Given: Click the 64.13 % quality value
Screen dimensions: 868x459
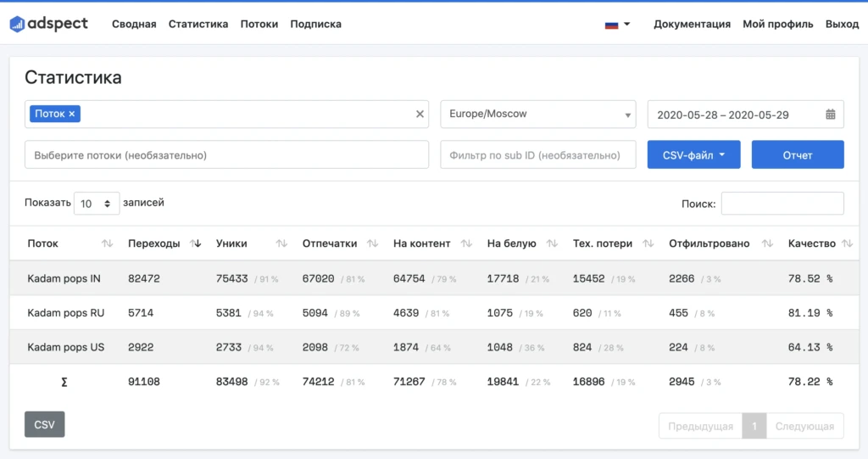Looking at the screenshot, I should tap(810, 347).
